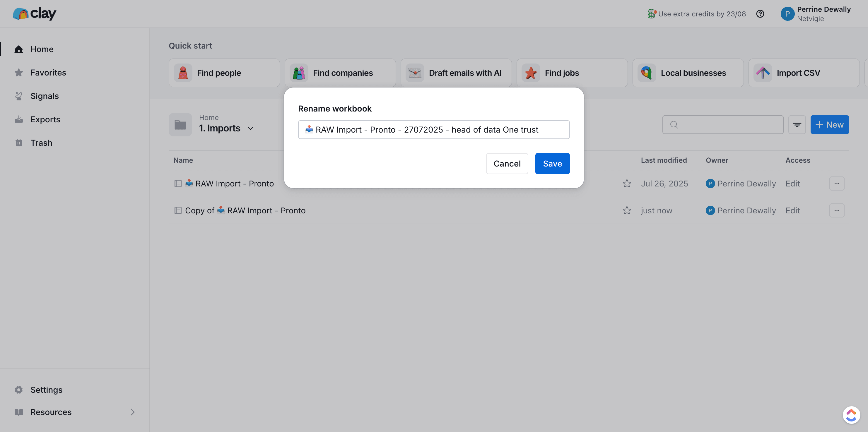
Task: Star the RAW Import - Pronto workbook
Action: [627, 184]
